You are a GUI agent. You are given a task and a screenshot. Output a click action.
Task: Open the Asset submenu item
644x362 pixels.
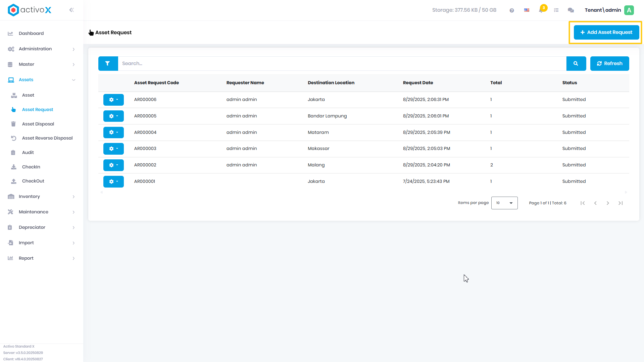pos(28,95)
